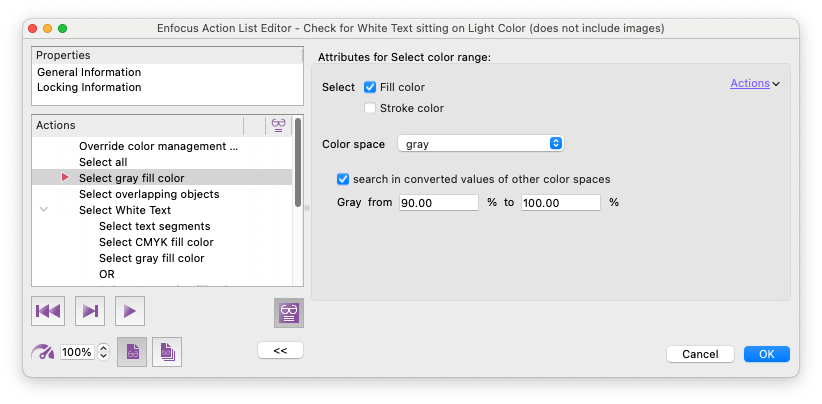The width and height of the screenshot is (822, 404).
Task: Click red arrow marker beside Select gray fill color
Action: 65,178
